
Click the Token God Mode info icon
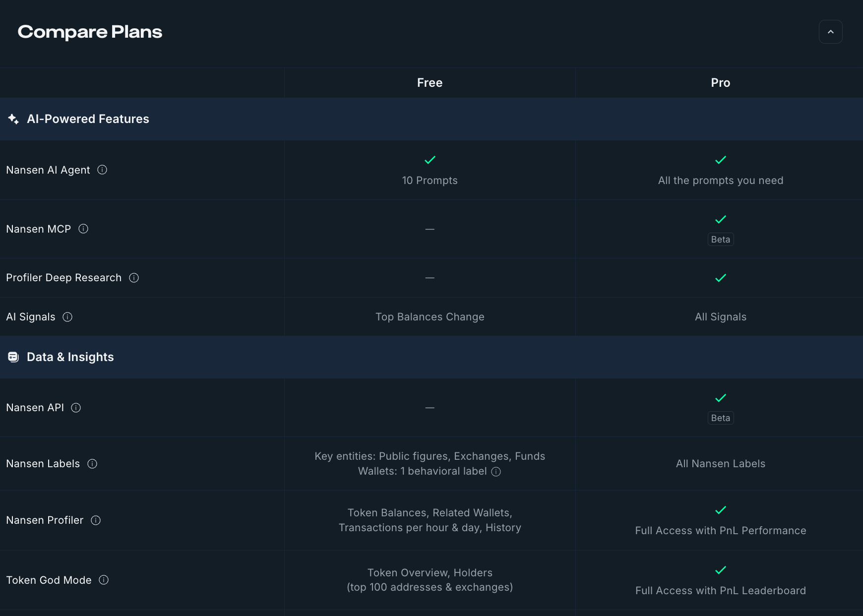[x=104, y=580]
